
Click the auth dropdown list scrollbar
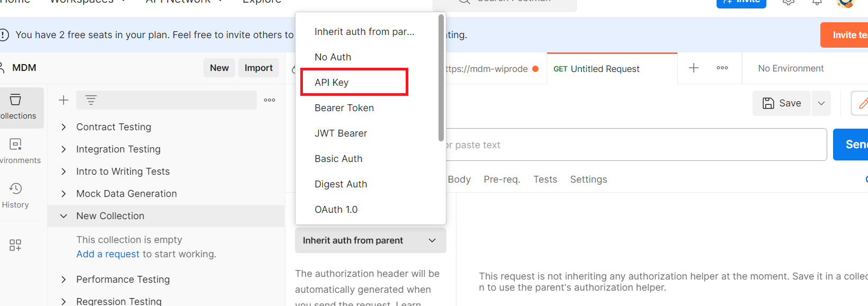tap(441, 78)
